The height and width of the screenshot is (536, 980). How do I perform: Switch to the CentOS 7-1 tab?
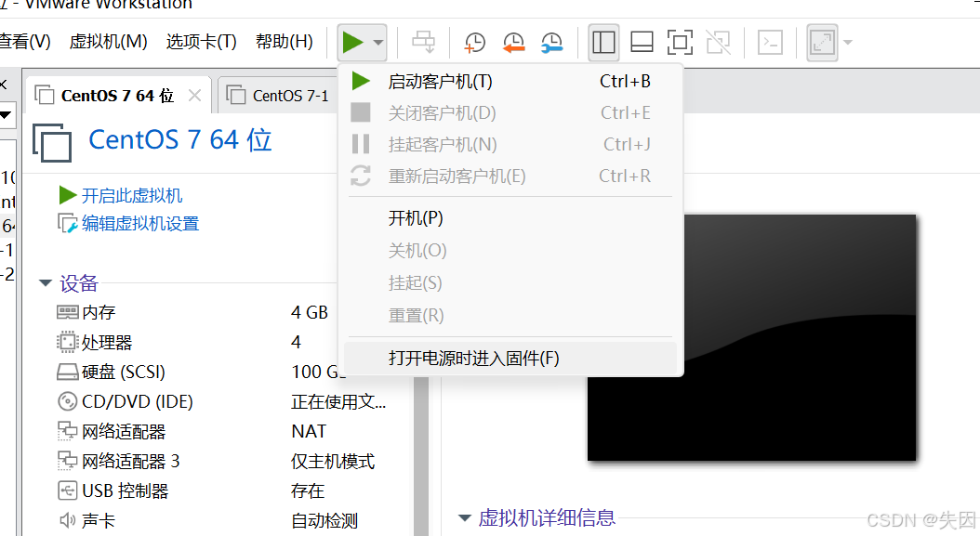click(278, 96)
